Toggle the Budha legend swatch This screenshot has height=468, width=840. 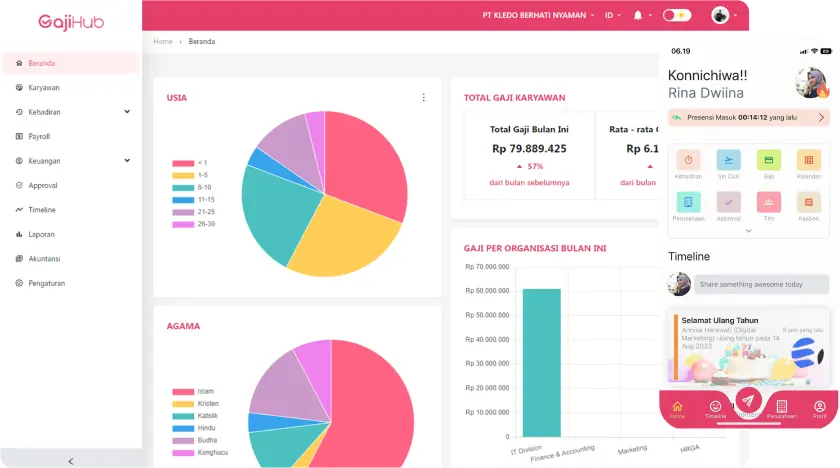[x=183, y=441]
